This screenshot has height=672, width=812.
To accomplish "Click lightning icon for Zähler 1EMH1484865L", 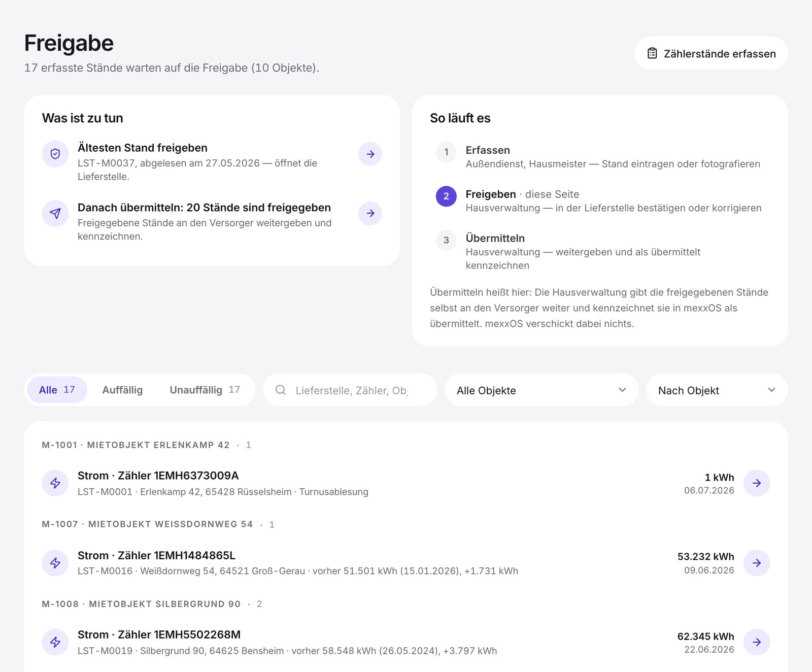I will pyautogui.click(x=55, y=563).
